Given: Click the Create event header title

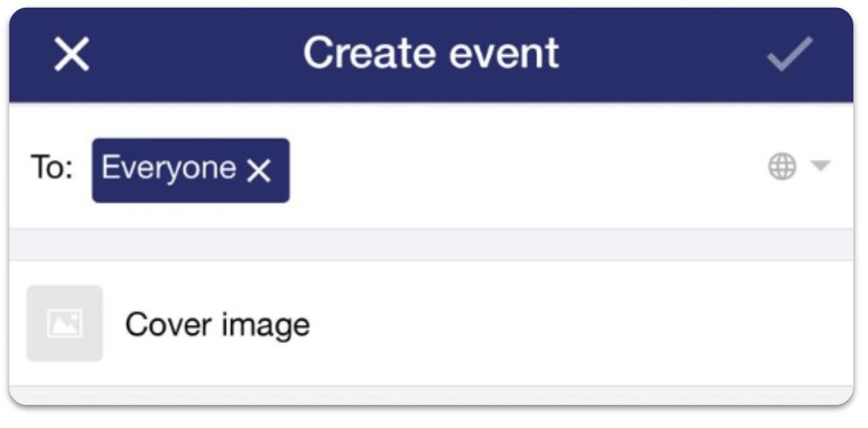Looking at the screenshot, I should (431, 53).
